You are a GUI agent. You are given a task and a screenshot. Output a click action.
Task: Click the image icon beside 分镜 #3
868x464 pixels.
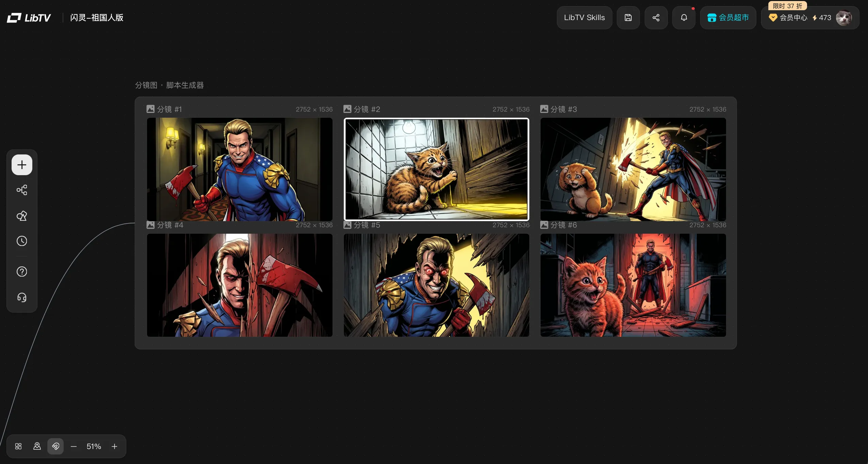point(544,109)
